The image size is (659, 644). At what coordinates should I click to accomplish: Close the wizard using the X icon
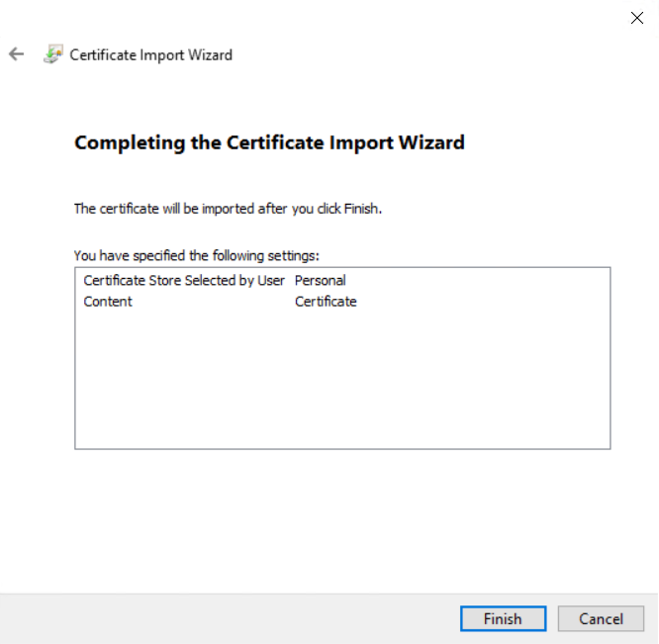tap(637, 18)
